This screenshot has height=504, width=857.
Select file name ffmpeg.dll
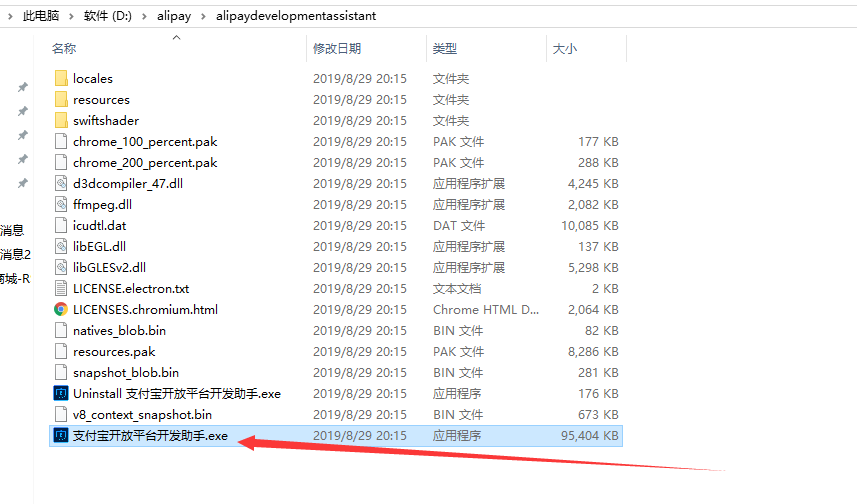[x=102, y=204]
